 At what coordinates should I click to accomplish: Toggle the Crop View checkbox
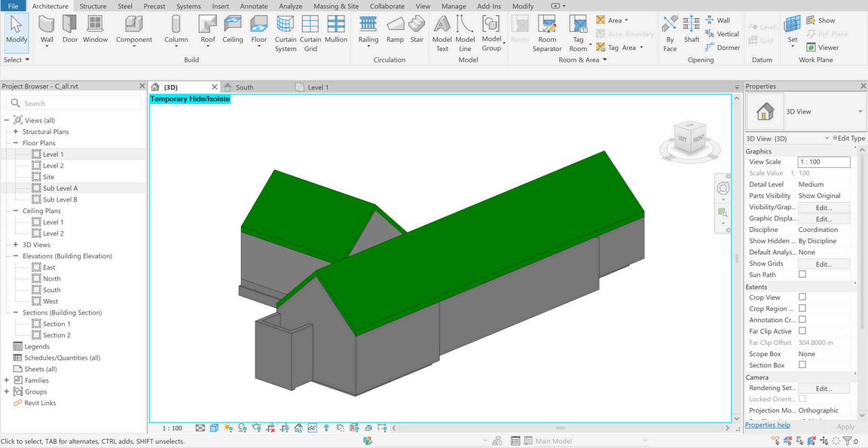(x=802, y=297)
